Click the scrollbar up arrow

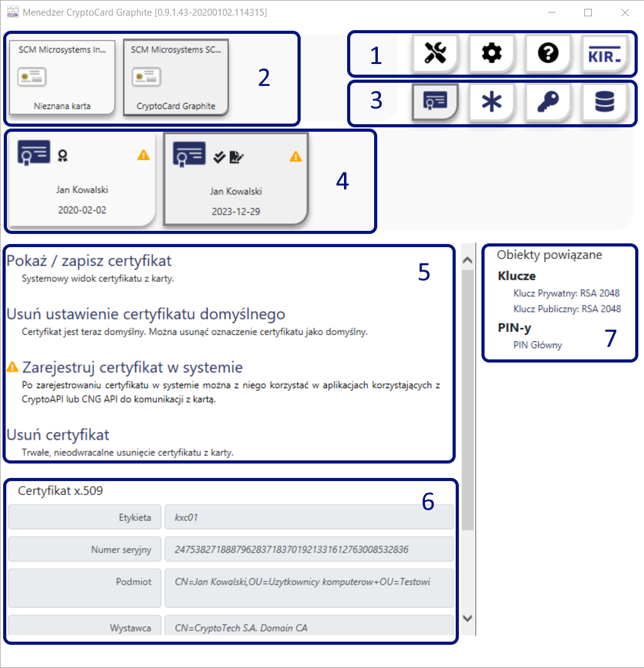point(467,259)
